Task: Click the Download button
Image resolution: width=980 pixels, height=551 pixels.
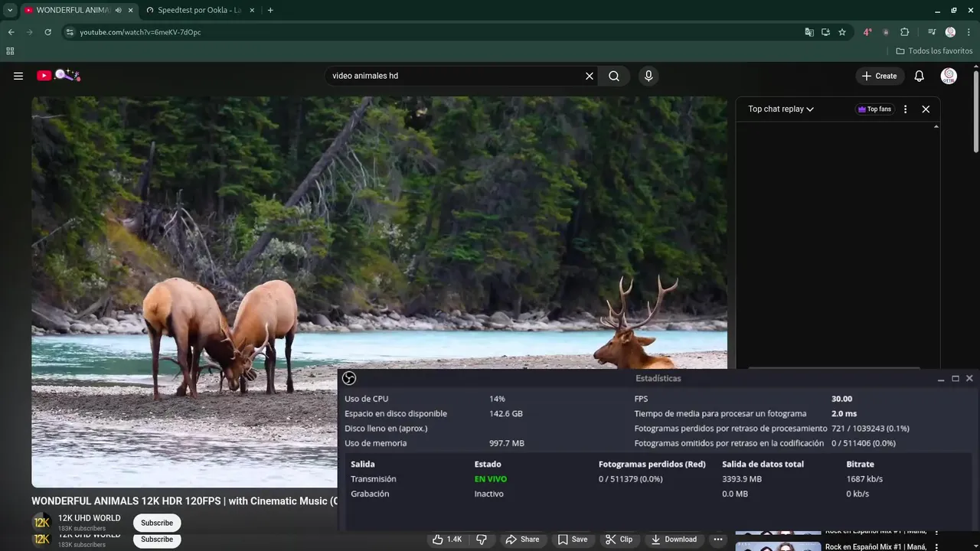Action: coord(674,540)
